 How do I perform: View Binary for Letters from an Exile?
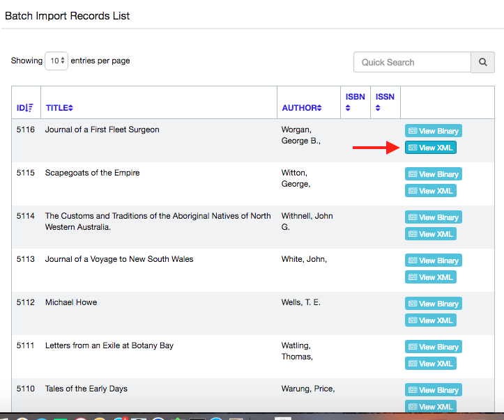click(x=433, y=347)
